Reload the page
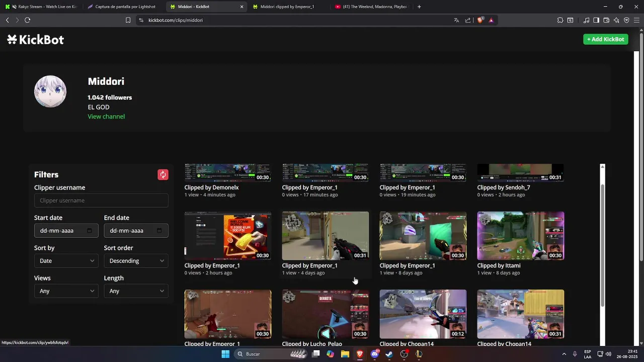The image size is (644, 362). (x=27, y=20)
